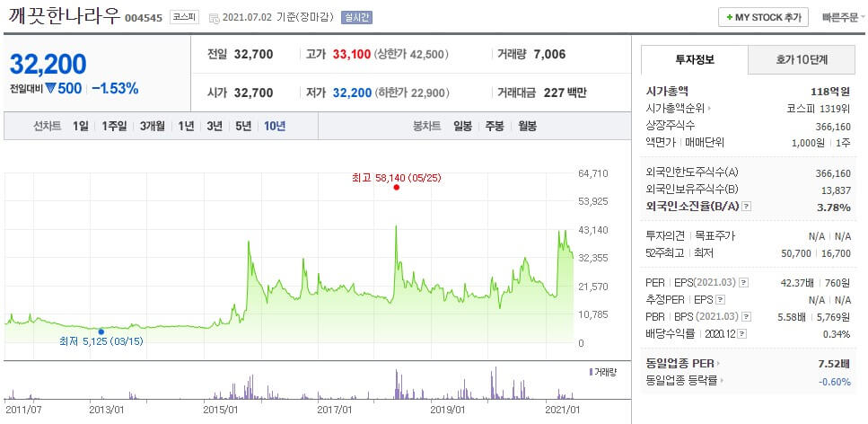Image resolution: width=868 pixels, height=424 pixels.
Task: Click the 동일업종 PER value 7.52배
Action: click(x=834, y=364)
